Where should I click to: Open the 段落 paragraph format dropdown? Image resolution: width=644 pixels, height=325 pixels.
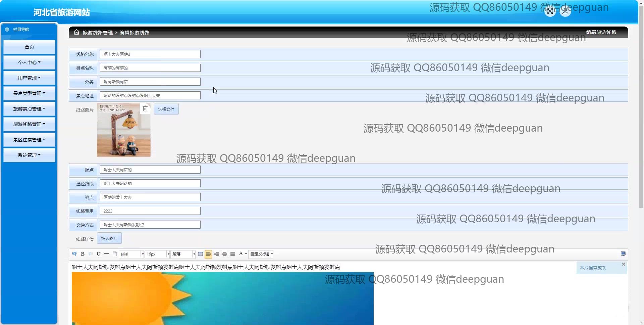click(x=183, y=254)
